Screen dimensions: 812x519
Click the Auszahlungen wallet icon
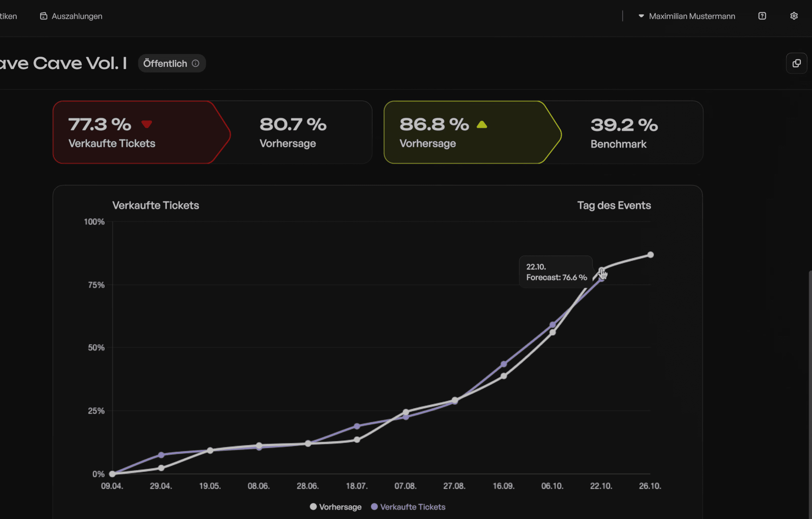coord(44,16)
